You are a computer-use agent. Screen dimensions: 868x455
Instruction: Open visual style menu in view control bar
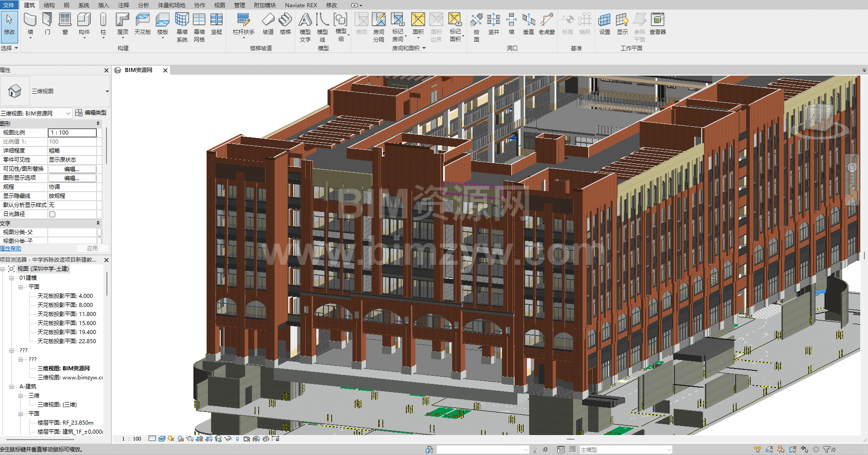tap(162, 439)
